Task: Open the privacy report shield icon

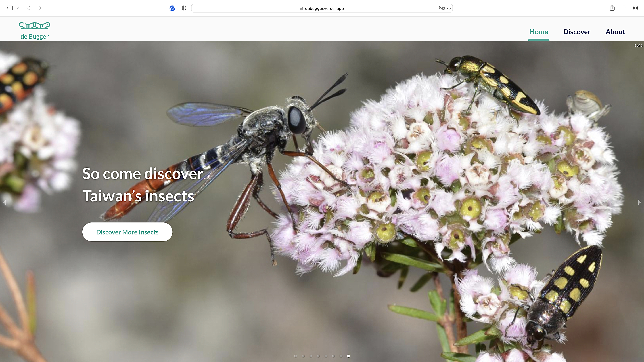Action: coord(184,8)
